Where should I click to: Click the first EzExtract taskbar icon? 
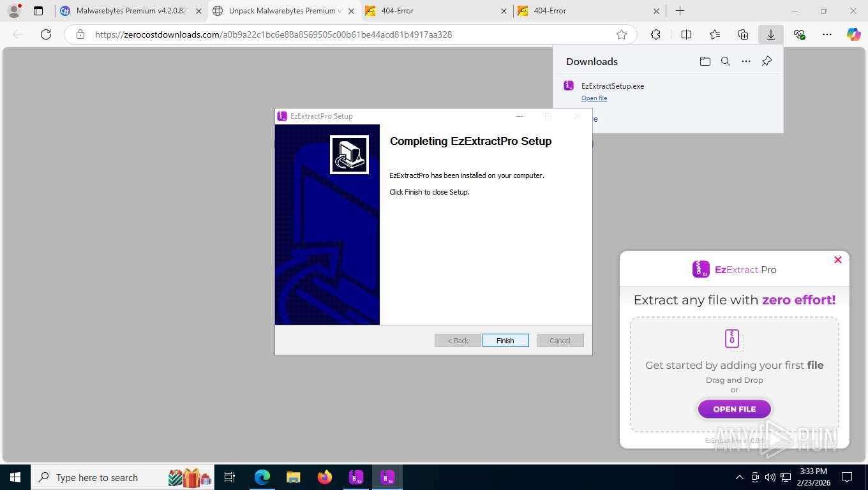[x=356, y=477]
